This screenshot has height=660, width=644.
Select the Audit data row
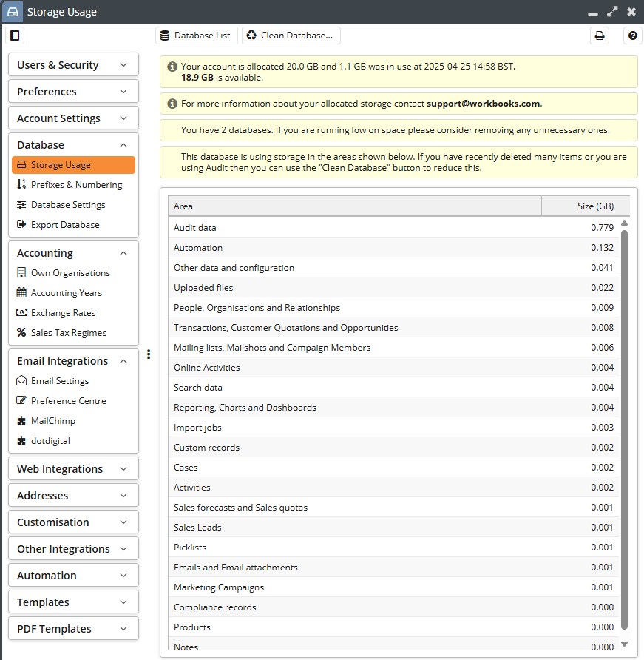point(393,227)
